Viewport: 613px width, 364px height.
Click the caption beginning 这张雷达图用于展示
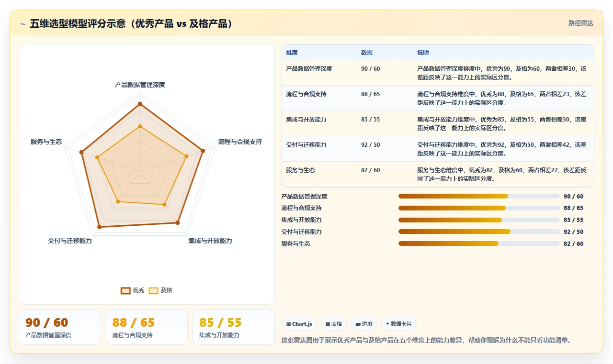[x=427, y=340]
